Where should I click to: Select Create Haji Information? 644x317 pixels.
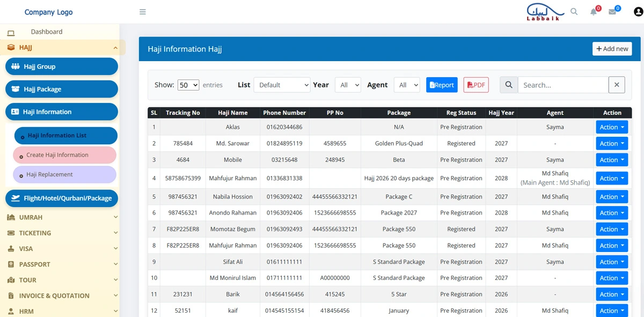[64, 155]
